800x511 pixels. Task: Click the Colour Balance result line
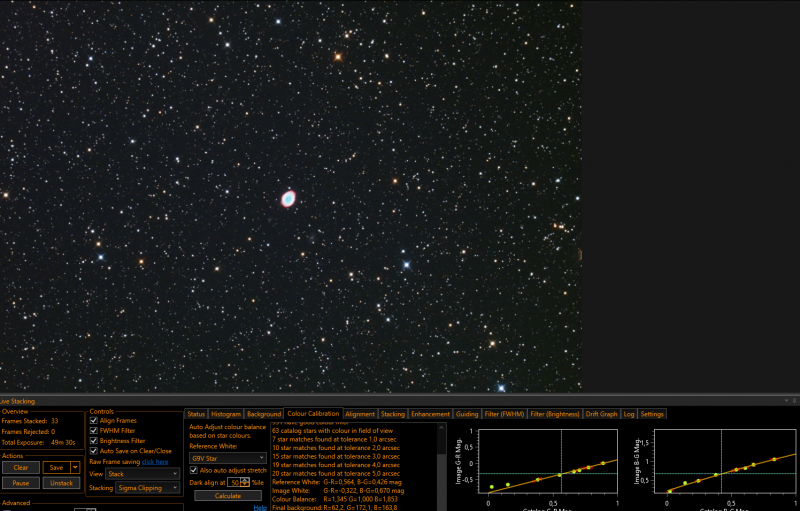(335, 499)
